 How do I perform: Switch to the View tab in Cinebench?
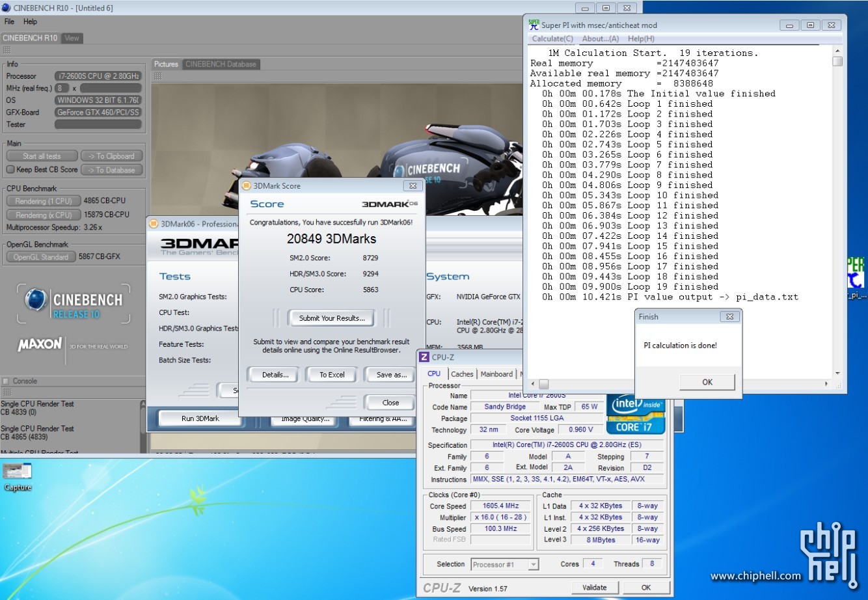point(72,38)
